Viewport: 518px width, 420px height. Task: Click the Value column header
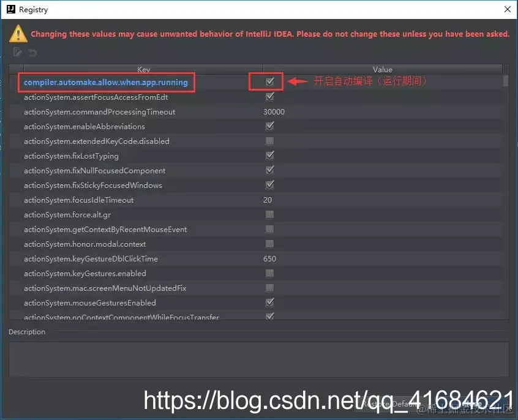(383, 69)
